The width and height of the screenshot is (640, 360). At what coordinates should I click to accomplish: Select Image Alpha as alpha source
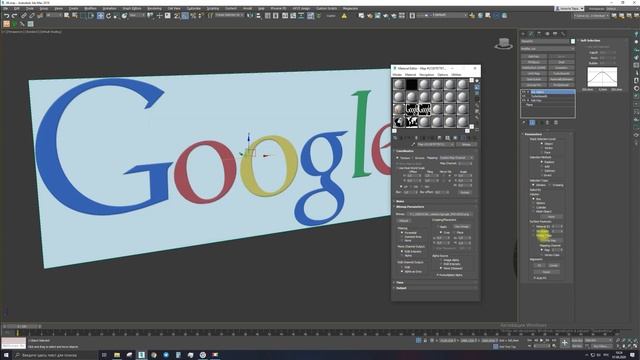(x=441, y=260)
